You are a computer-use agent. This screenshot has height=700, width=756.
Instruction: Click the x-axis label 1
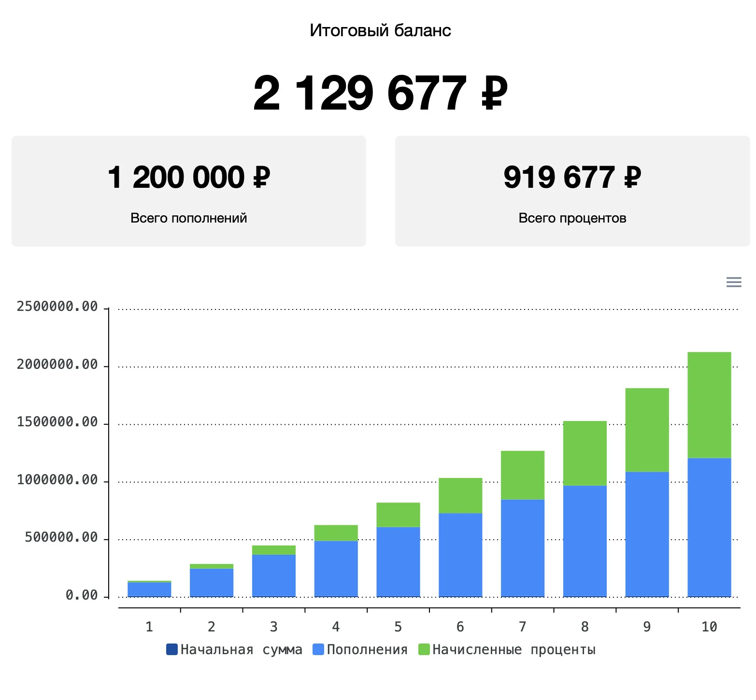(149, 627)
